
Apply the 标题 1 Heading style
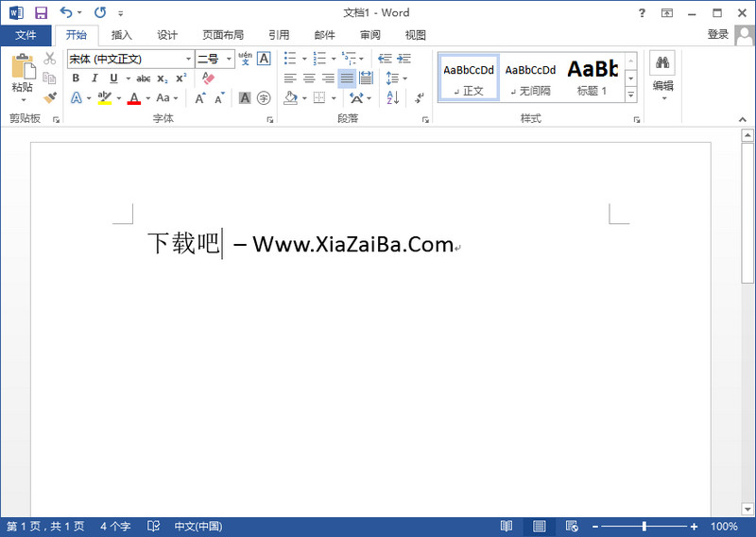[x=593, y=78]
